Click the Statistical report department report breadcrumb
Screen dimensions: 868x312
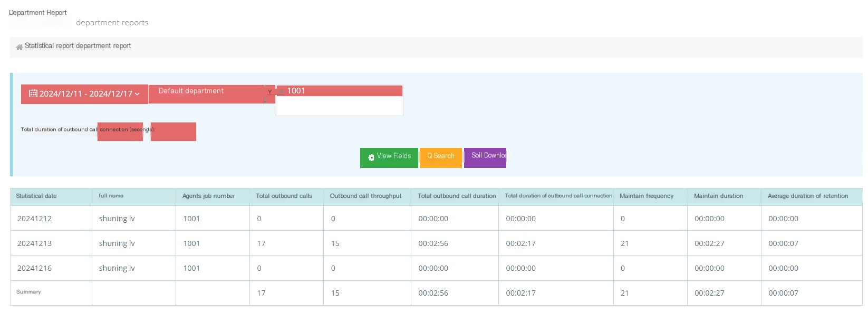pyautogui.click(x=78, y=46)
